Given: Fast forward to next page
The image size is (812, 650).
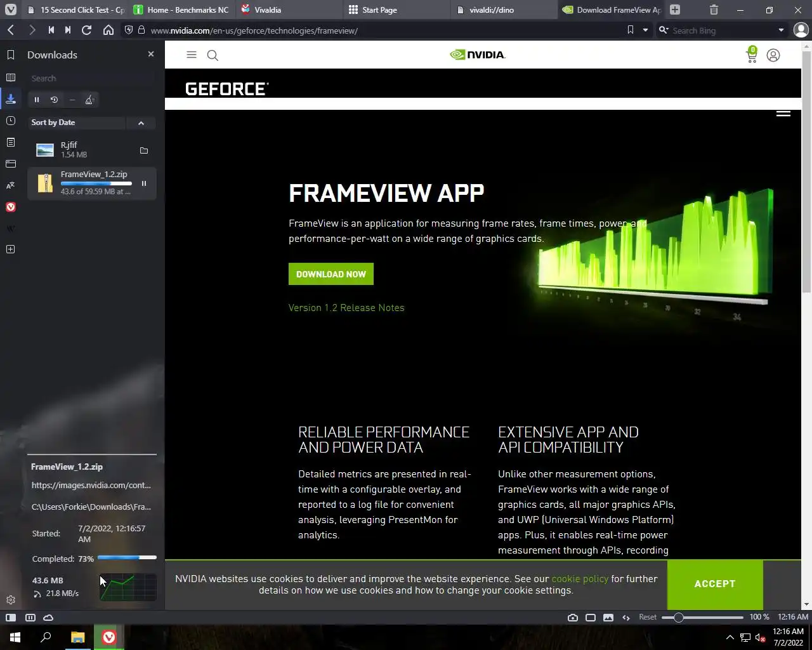Looking at the screenshot, I should pyautogui.click(x=68, y=30).
